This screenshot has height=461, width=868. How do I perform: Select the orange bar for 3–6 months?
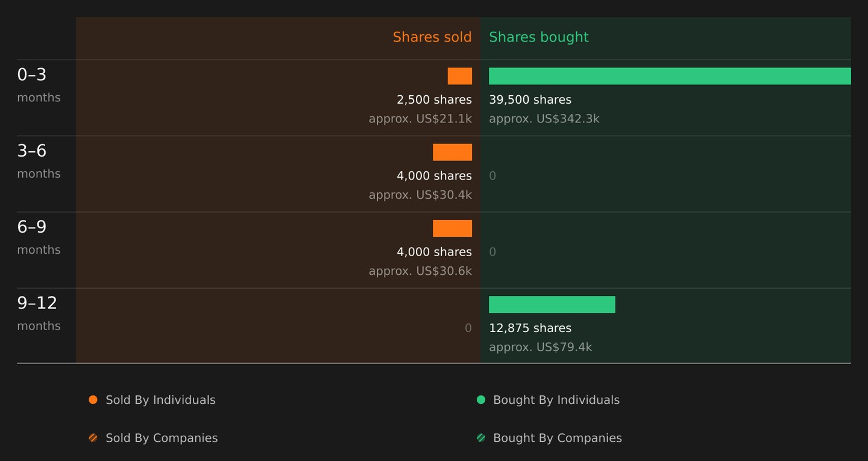(452, 152)
